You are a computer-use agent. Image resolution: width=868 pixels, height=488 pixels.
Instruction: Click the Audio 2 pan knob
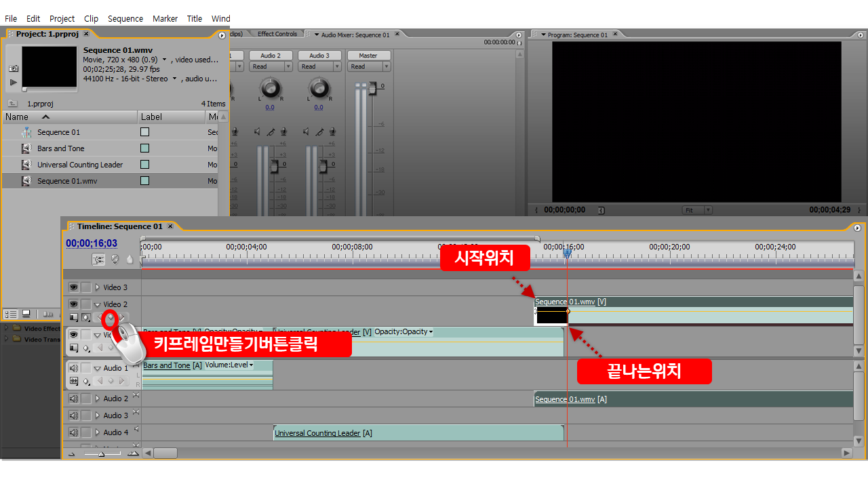270,88
